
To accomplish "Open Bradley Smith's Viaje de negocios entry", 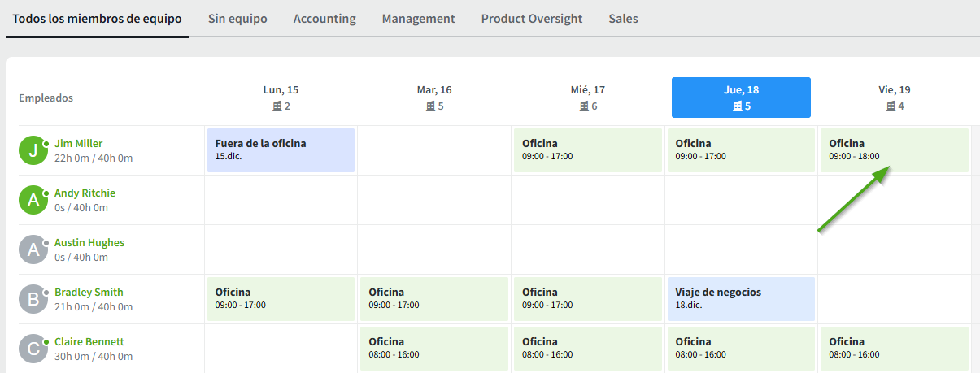I will pos(741,298).
